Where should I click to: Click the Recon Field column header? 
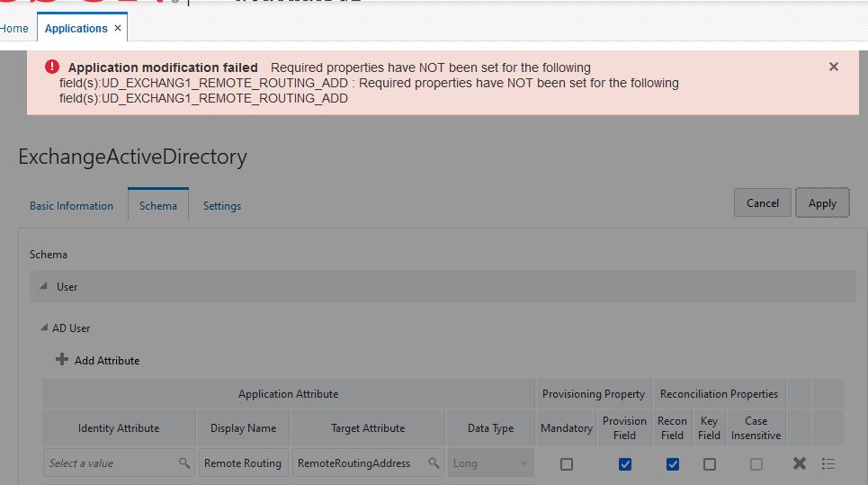tap(672, 428)
